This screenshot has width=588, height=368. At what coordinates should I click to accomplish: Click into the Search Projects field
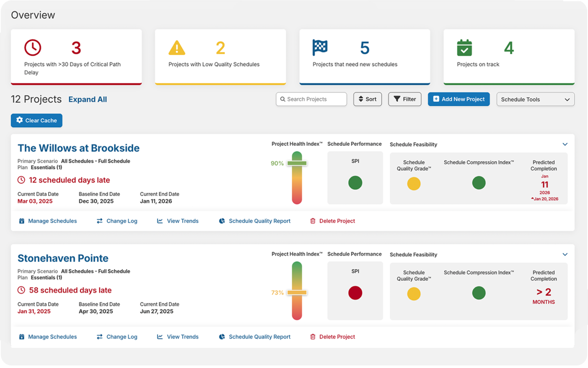click(311, 99)
